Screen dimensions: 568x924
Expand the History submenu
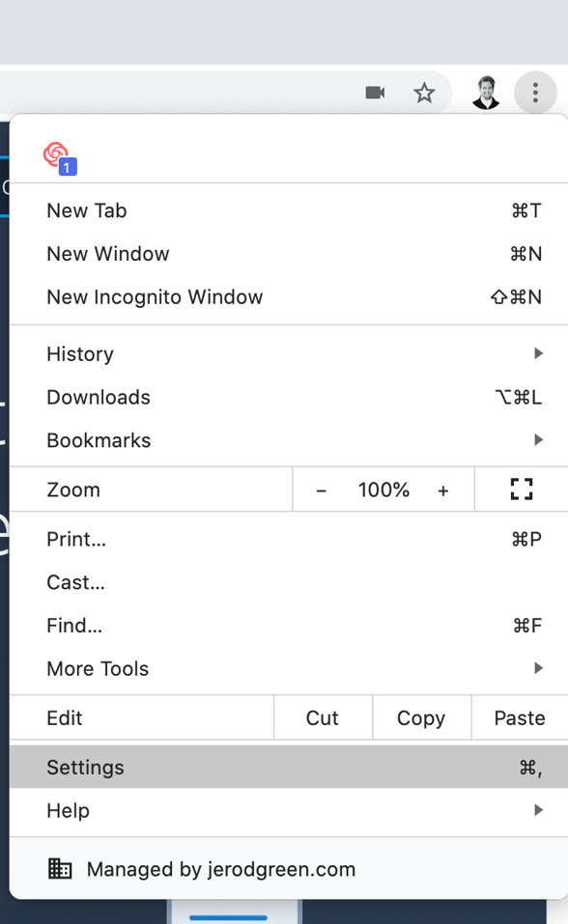pyautogui.click(x=538, y=353)
